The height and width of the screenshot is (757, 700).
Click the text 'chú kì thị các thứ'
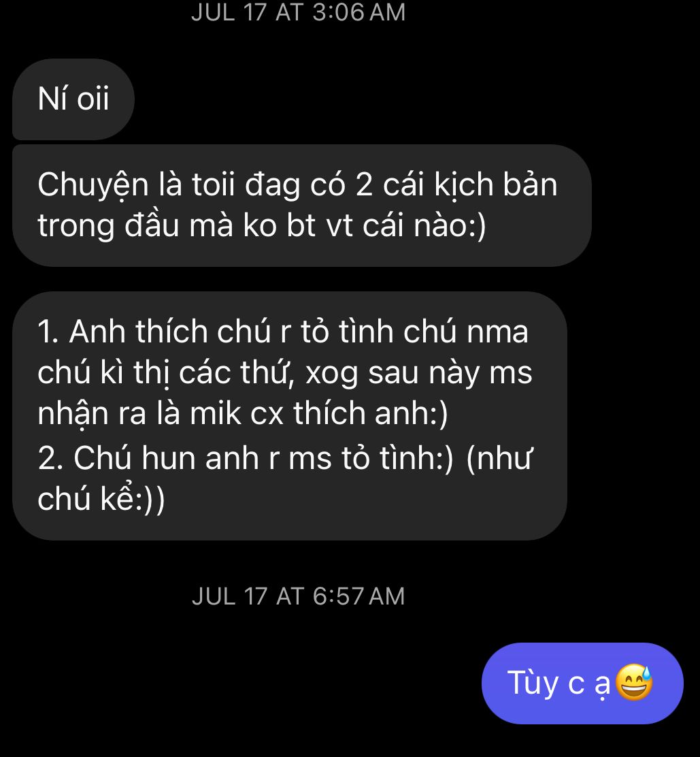point(167,372)
